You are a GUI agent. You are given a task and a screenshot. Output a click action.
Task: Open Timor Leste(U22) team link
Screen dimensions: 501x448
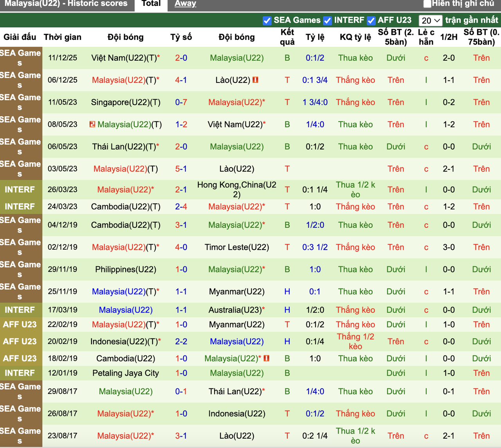click(237, 247)
